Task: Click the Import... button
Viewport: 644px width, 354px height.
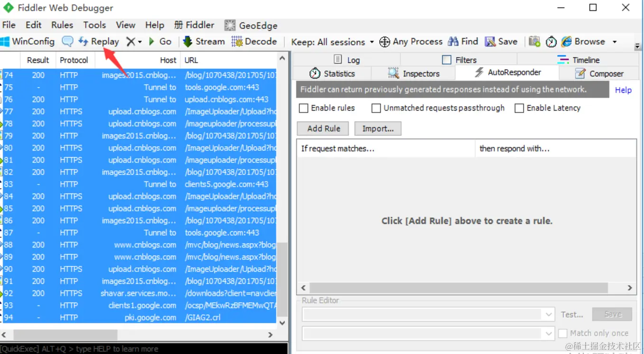Action: [x=378, y=129]
